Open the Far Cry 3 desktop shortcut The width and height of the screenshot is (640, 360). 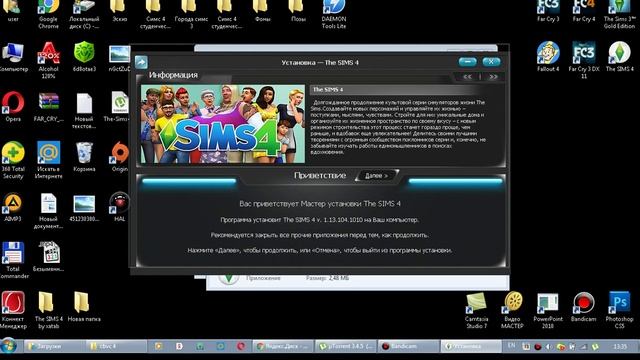[548, 11]
